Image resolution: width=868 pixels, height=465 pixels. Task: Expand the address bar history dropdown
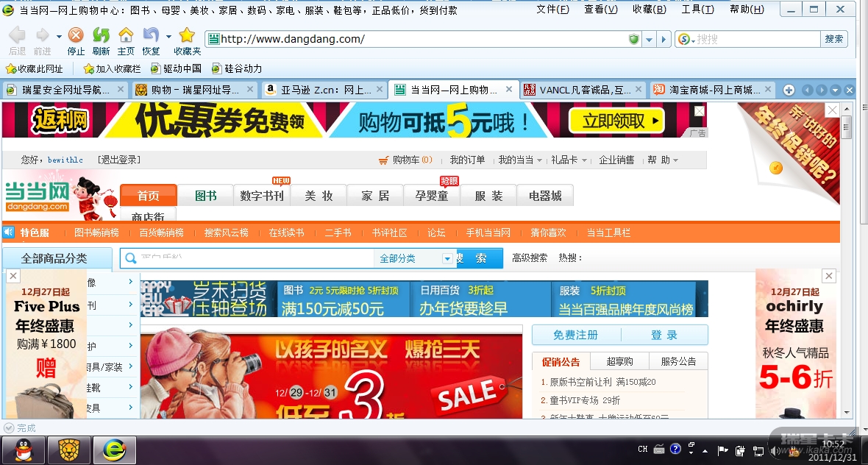[650, 39]
